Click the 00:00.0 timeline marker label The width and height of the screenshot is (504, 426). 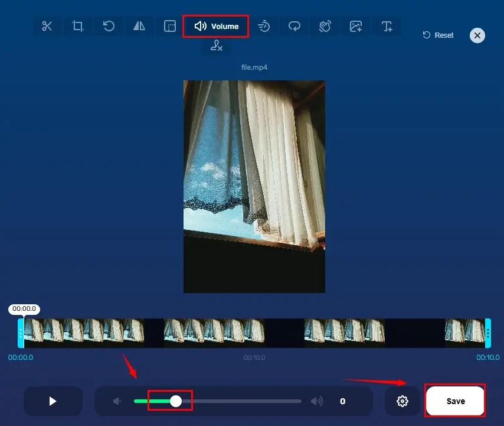(24, 309)
